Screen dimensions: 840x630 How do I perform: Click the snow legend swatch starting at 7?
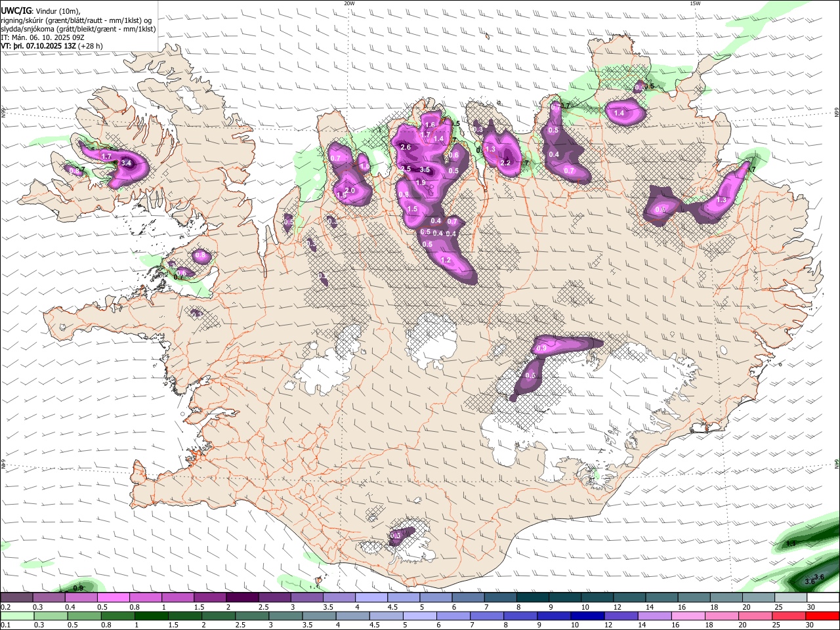(x=500, y=598)
